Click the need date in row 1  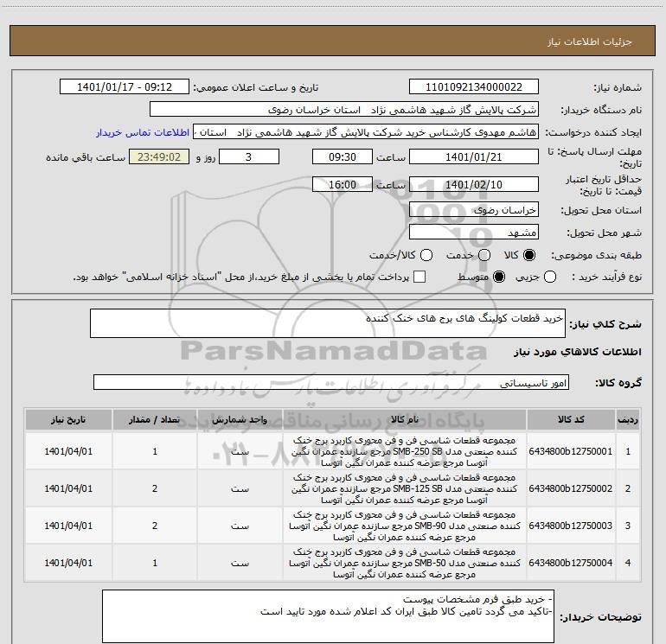tap(68, 451)
